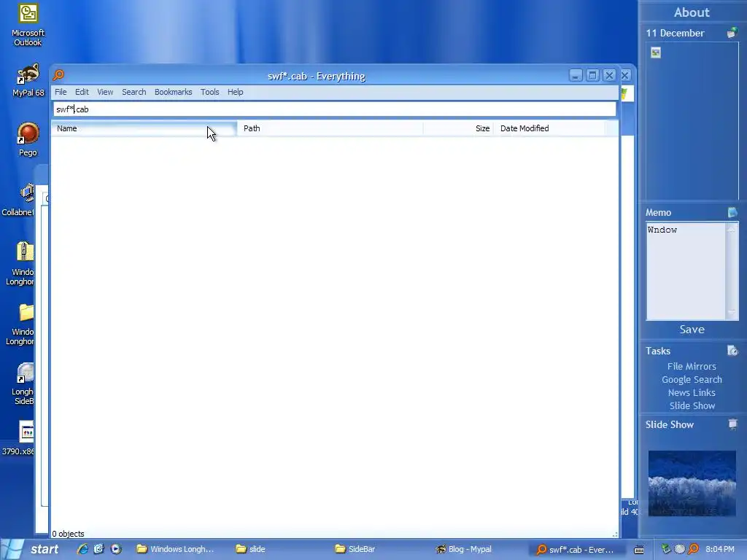
Task: Click the 0 objects status bar text
Action: [x=68, y=534]
